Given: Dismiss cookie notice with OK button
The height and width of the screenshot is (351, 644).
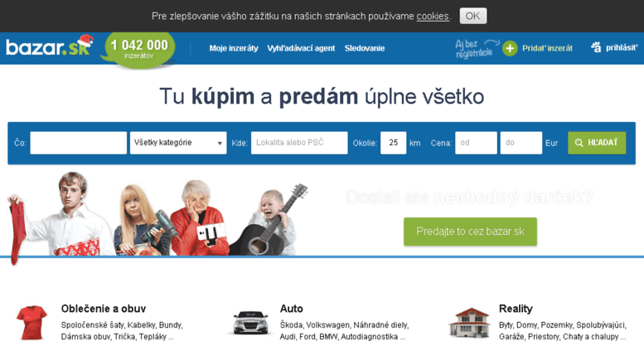Looking at the screenshot, I should coord(473,16).
